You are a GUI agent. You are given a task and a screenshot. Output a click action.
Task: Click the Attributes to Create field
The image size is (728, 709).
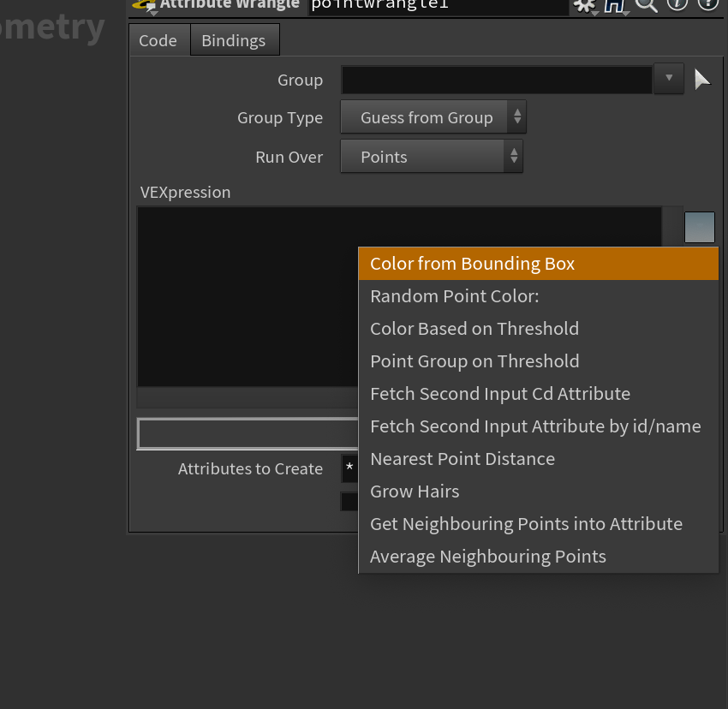349,468
